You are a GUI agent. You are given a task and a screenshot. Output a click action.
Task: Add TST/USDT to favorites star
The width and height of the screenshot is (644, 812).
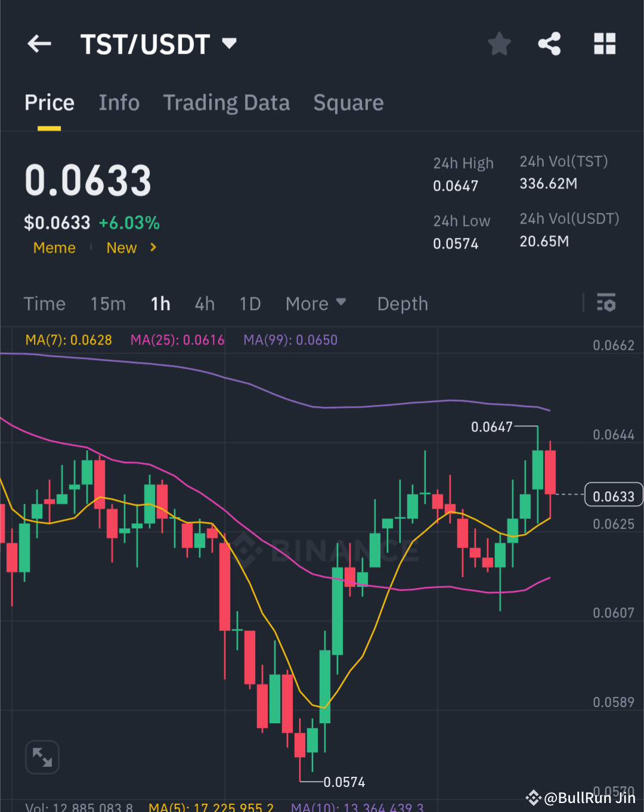(x=499, y=44)
